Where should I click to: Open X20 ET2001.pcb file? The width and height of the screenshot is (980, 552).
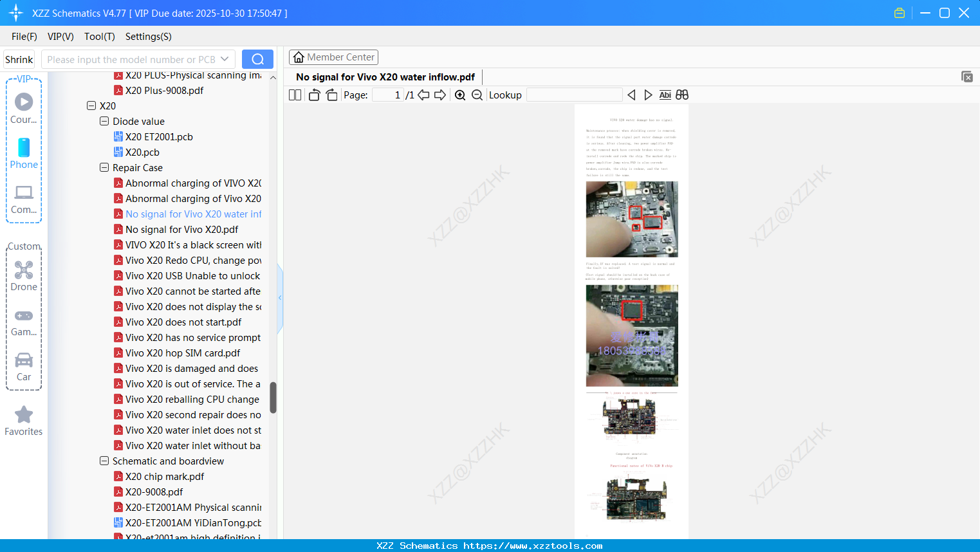click(x=159, y=136)
